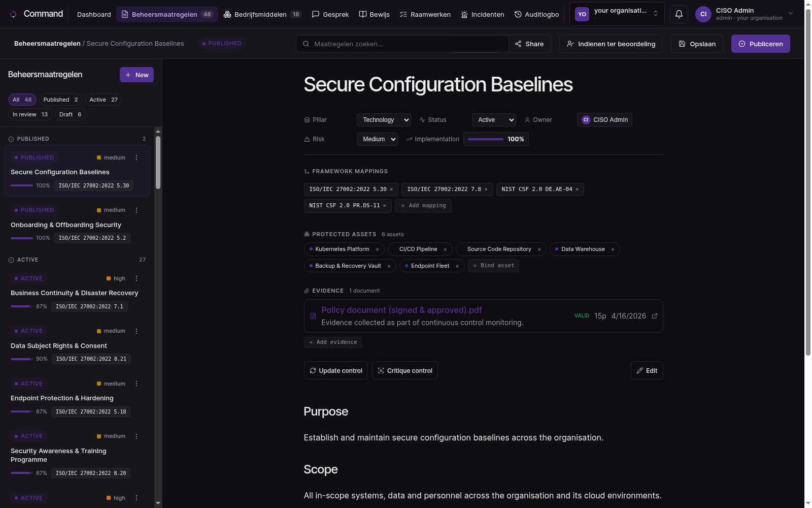Screen dimensions: 812x508
Task: Unbind the Data Warehouse asset
Action: (613, 249)
